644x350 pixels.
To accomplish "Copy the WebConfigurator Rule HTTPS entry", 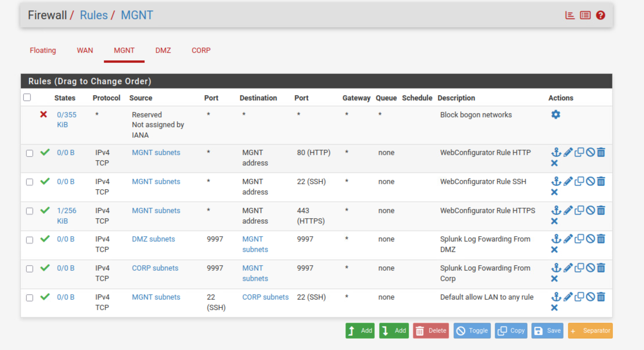I will (579, 210).
